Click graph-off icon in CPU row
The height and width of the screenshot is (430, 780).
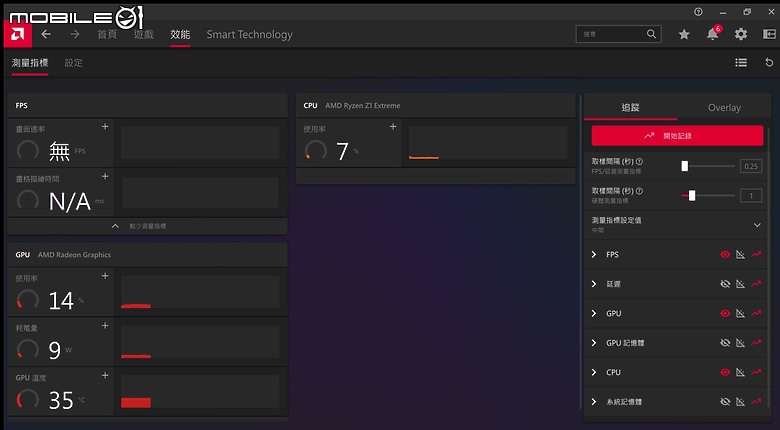pyautogui.click(x=740, y=372)
